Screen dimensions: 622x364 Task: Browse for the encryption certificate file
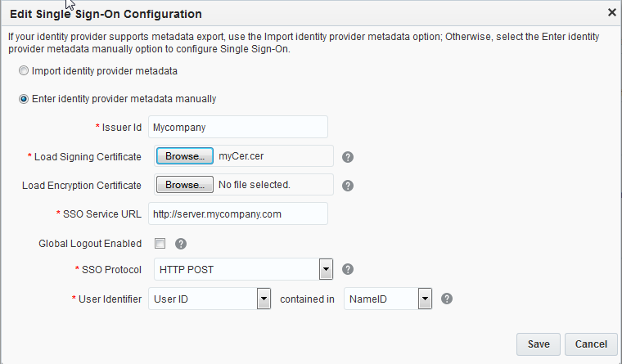pyautogui.click(x=184, y=185)
